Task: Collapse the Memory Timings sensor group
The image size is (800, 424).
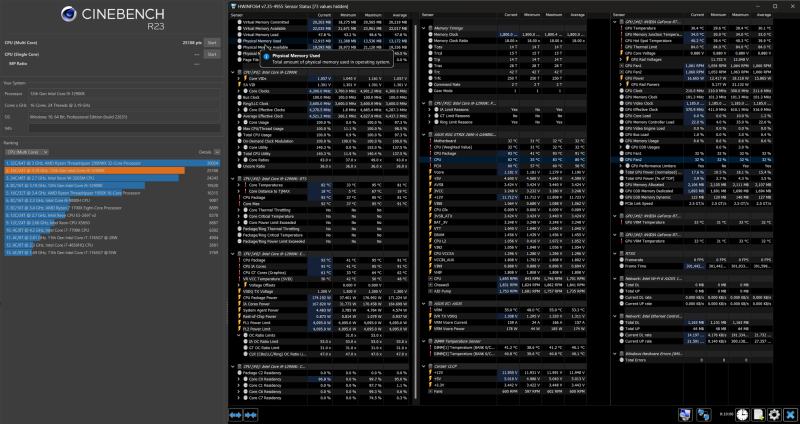Action: click(424, 28)
